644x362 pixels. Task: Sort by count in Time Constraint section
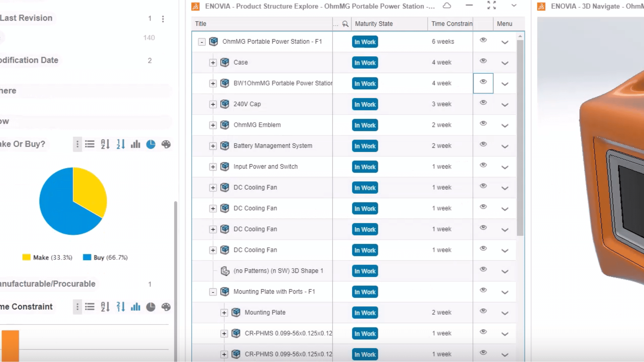(120, 307)
